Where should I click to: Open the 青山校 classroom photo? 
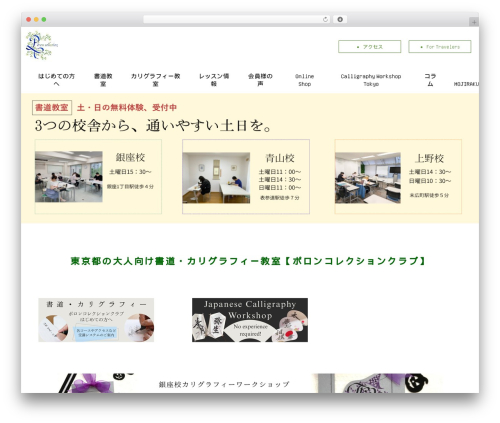coord(216,178)
